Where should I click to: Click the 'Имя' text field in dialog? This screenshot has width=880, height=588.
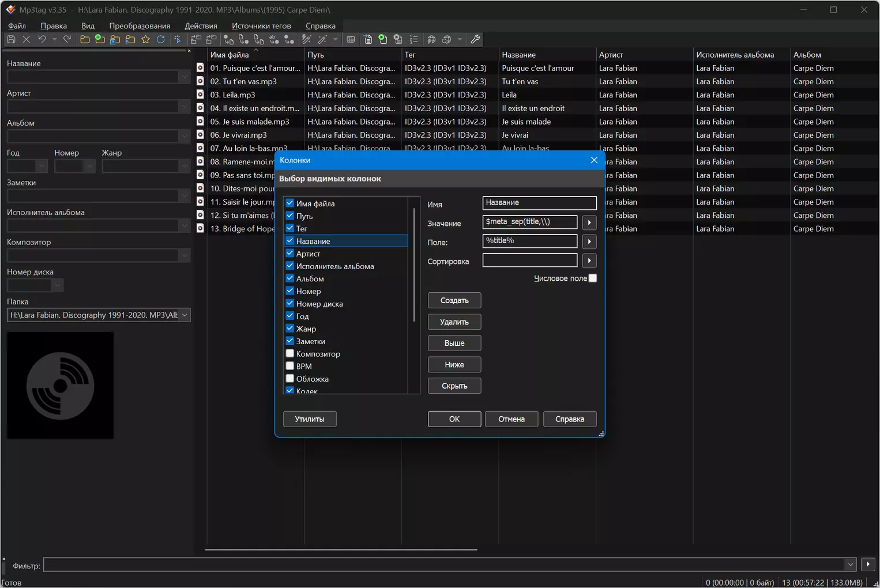point(539,203)
